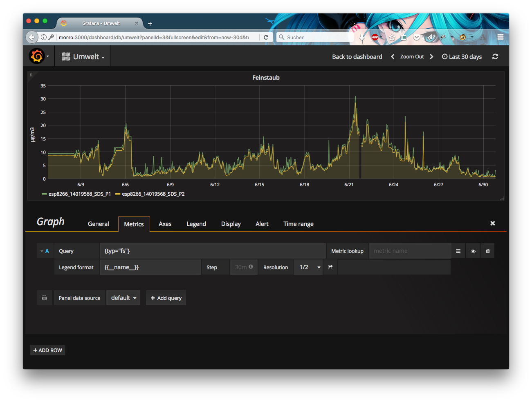Click the metric name lookup field
532x402 pixels.
click(410, 251)
